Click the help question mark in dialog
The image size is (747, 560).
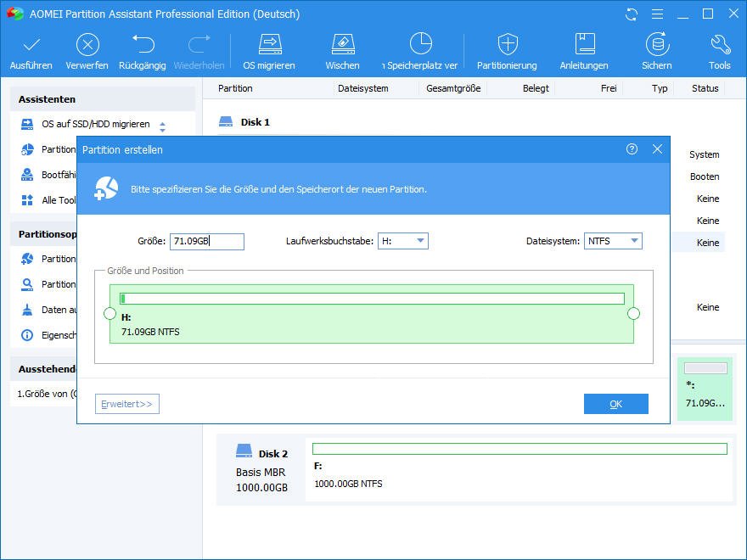[x=632, y=149]
